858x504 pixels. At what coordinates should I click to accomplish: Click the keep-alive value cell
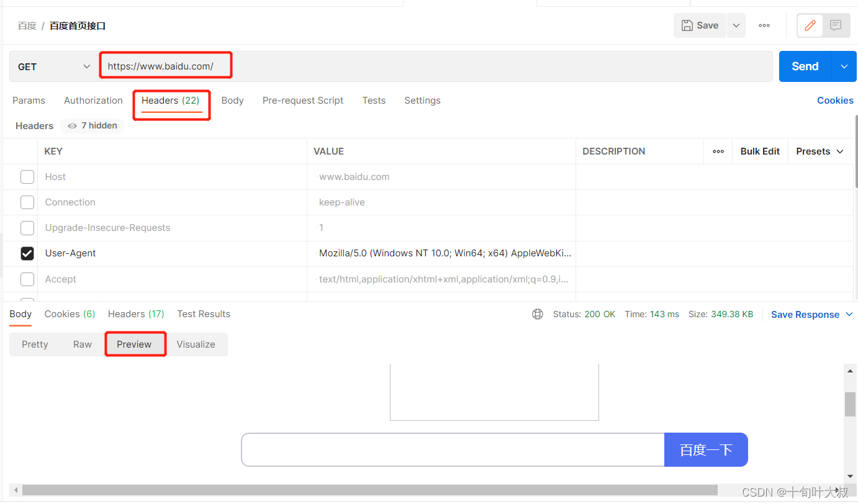click(x=441, y=202)
